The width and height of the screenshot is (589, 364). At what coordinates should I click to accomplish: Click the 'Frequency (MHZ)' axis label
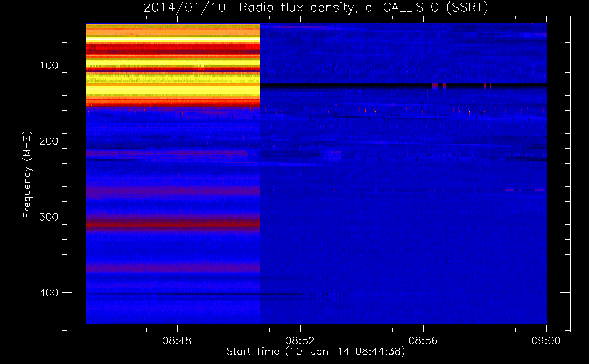[27, 175]
